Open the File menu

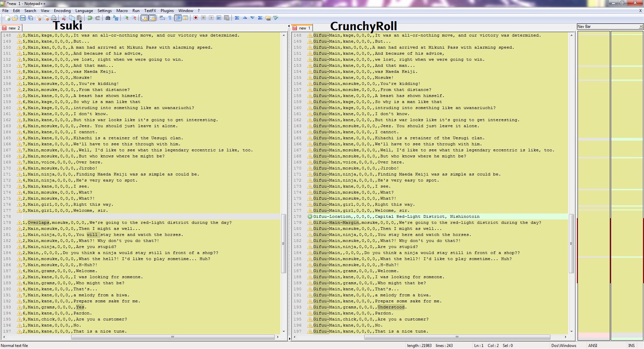tap(5, 11)
